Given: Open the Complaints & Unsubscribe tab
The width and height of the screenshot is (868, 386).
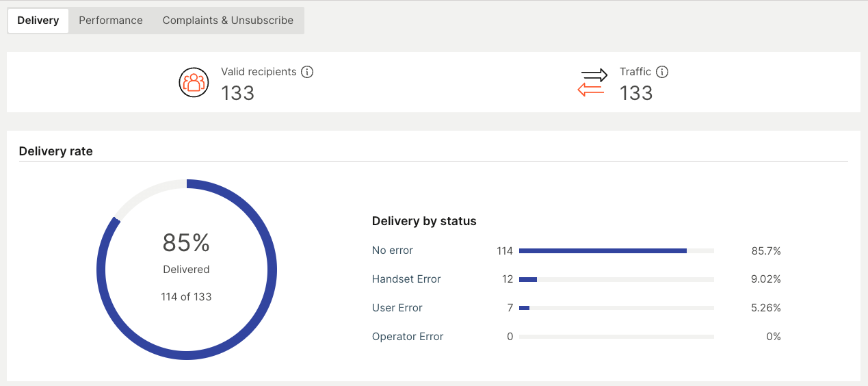Looking at the screenshot, I should coord(228,21).
